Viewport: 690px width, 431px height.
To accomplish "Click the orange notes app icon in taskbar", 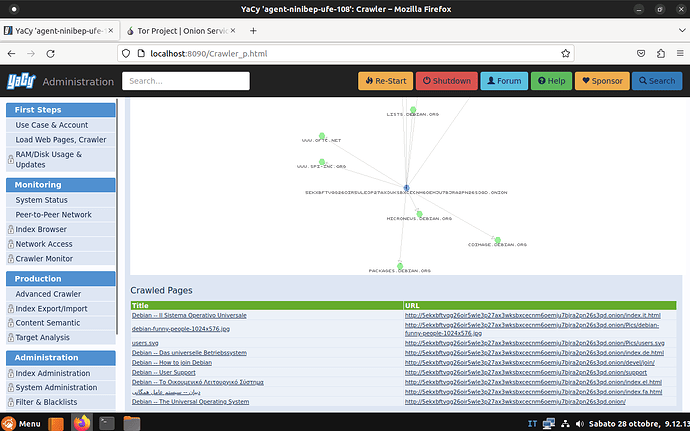I will tap(56, 424).
